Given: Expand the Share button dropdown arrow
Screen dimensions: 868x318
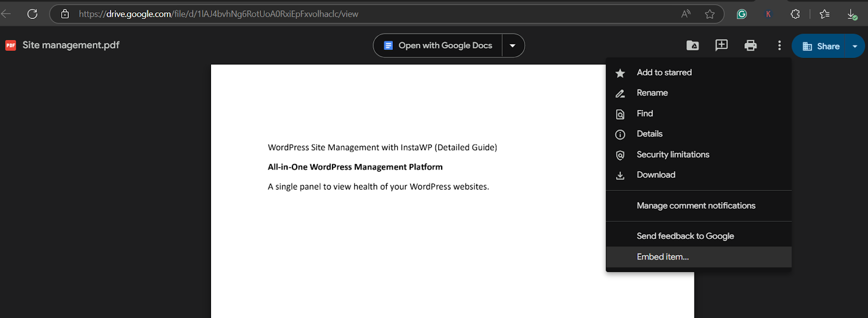Looking at the screenshot, I should pos(855,47).
